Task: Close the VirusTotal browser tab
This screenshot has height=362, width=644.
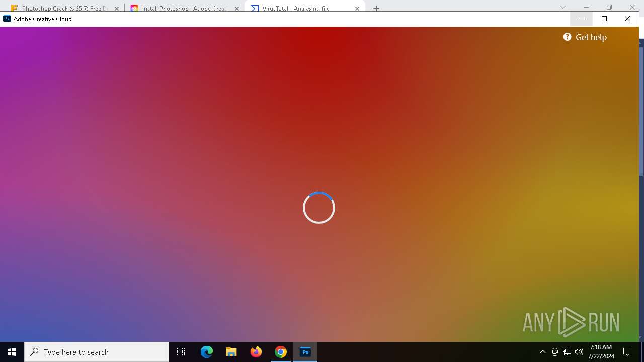Action: click(358, 9)
